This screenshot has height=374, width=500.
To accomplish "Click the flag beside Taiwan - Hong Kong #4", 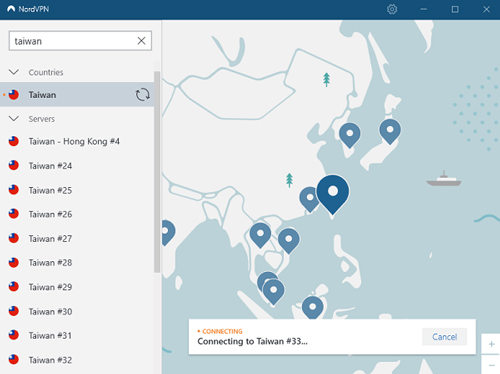I will [x=14, y=141].
